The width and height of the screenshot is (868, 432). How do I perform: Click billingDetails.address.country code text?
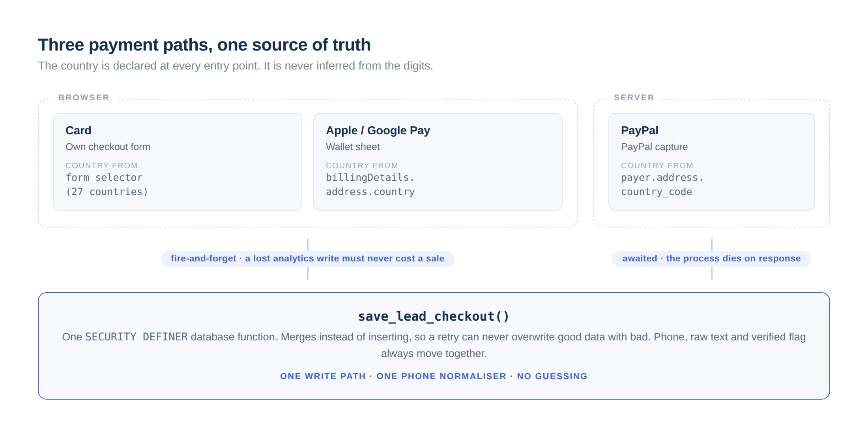(x=370, y=185)
